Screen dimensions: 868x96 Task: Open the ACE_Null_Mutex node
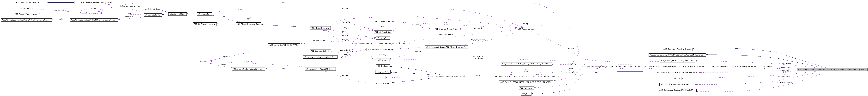[x=526, y=88]
